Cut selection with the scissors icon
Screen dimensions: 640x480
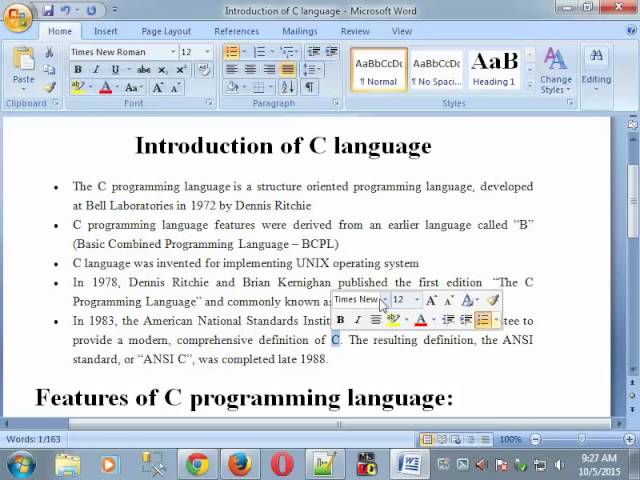pos(49,52)
